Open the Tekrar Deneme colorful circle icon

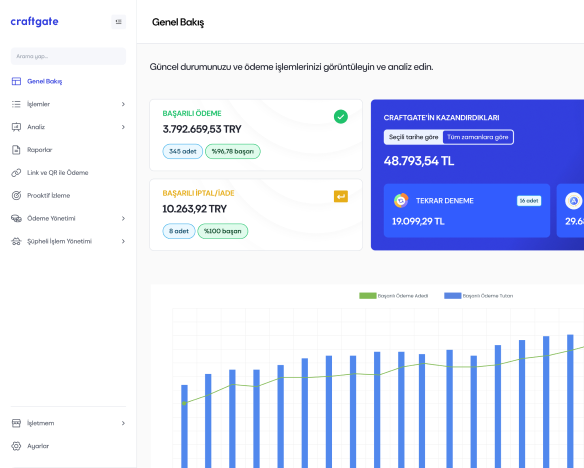click(401, 201)
